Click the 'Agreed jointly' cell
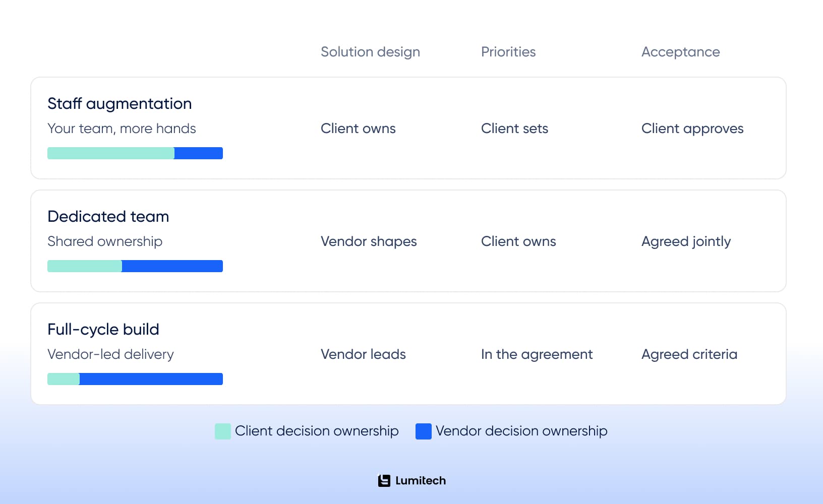Viewport: 823px width, 504px height. (686, 241)
